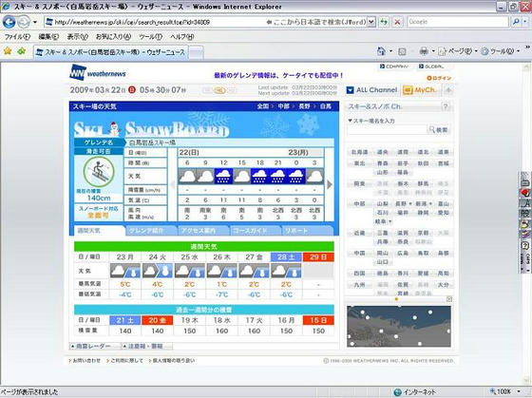
Task: Click the magnifier search icon by Google box
Action: click(x=516, y=22)
